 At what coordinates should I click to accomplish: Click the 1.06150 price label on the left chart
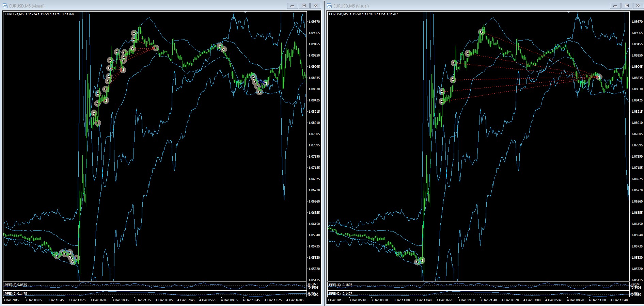coord(314,224)
